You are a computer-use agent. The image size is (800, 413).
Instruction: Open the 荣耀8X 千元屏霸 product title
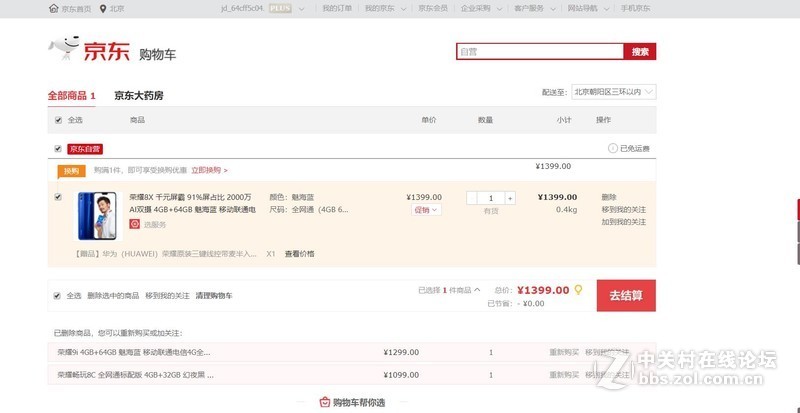click(x=192, y=203)
